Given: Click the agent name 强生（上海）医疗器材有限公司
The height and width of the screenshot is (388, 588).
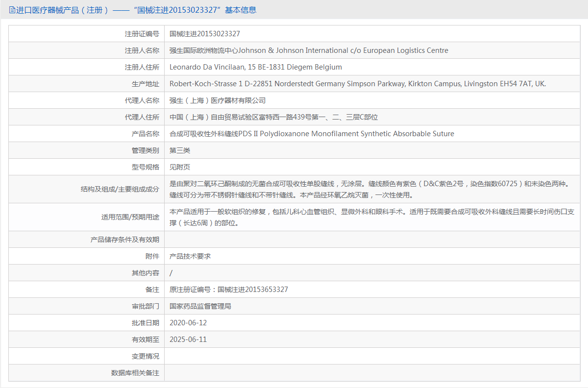Looking at the screenshot, I should 218,100.
